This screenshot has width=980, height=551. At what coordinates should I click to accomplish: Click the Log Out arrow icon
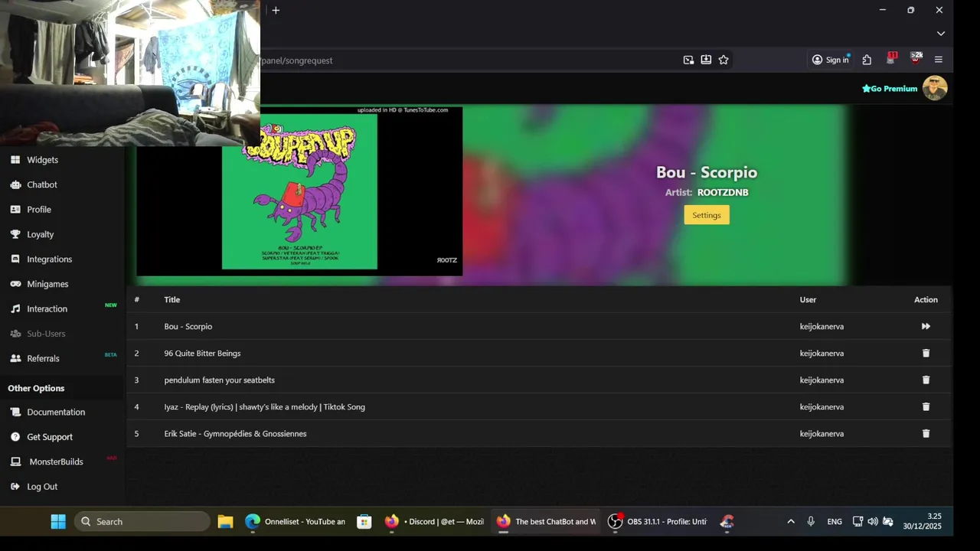(x=15, y=487)
